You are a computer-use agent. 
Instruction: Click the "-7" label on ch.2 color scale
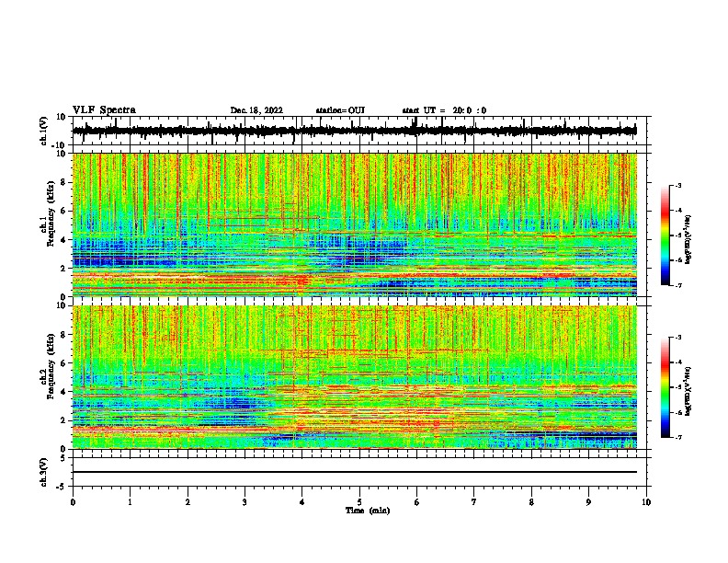coord(678,437)
